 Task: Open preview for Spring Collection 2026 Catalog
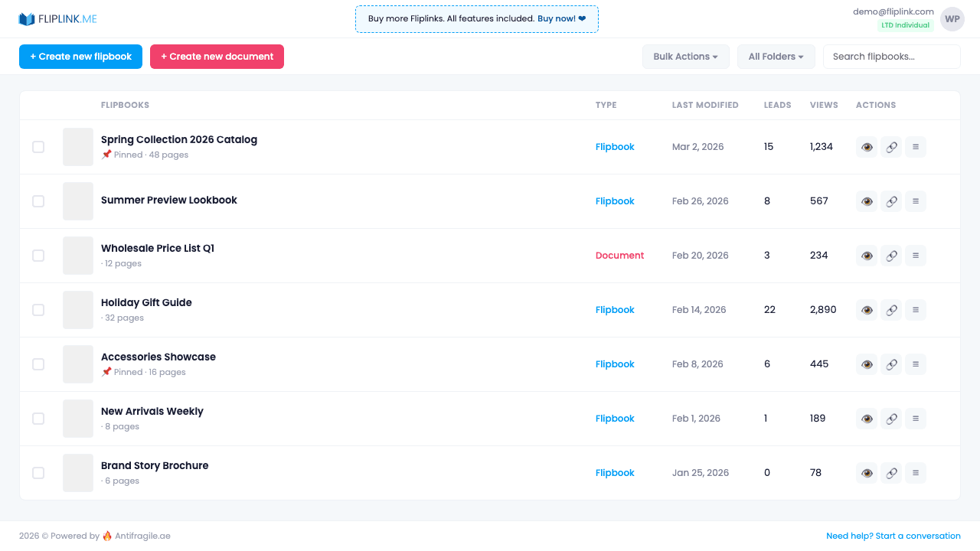866,146
